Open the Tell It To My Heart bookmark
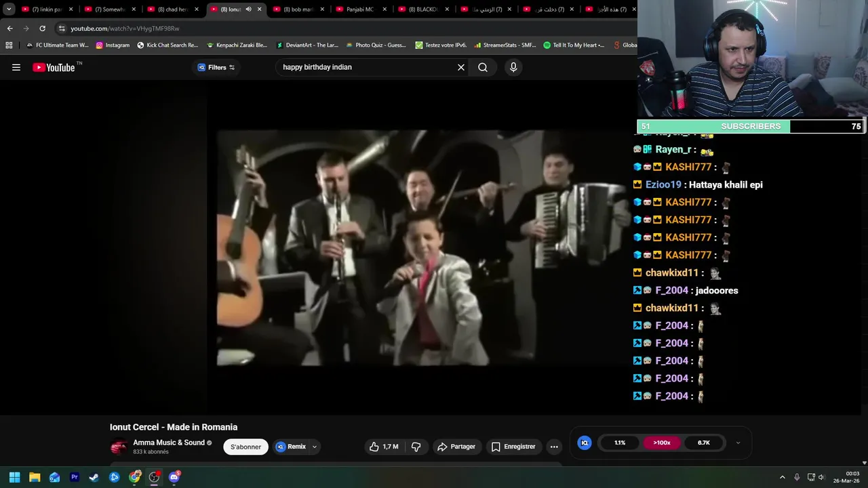This screenshot has width=868, height=488. 574,45
